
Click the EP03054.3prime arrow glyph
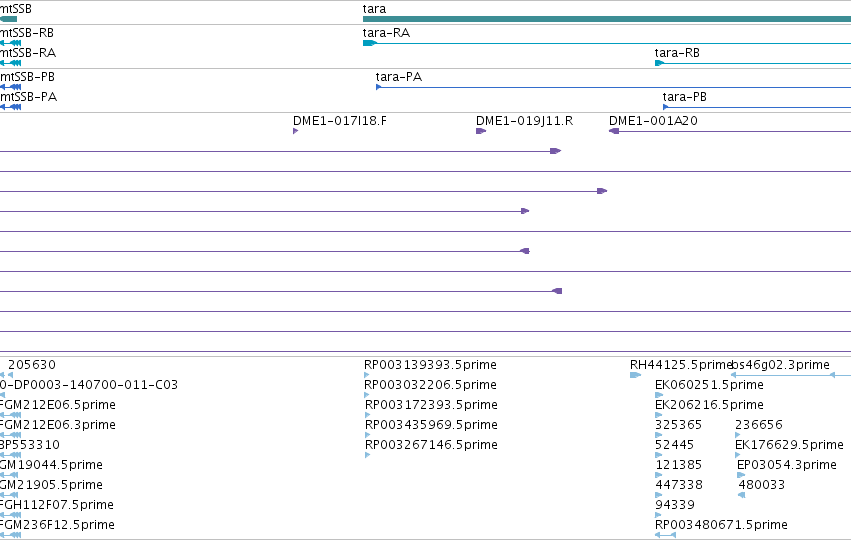point(741,475)
